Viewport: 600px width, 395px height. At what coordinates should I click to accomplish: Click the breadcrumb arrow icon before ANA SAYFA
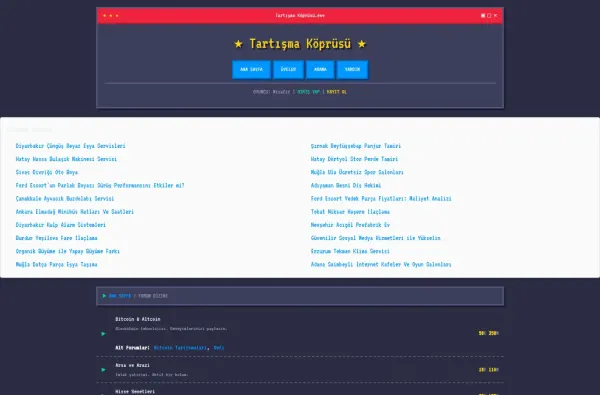coord(104,296)
